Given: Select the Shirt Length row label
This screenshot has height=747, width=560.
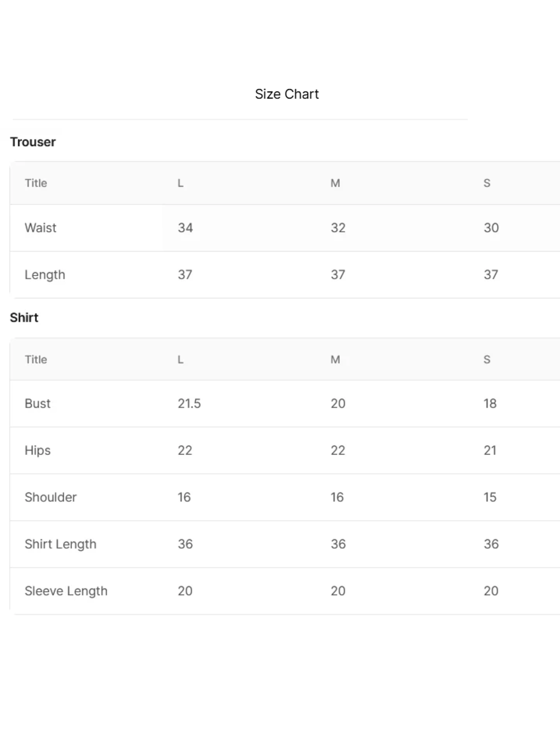Looking at the screenshot, I should tap(60, 544).
